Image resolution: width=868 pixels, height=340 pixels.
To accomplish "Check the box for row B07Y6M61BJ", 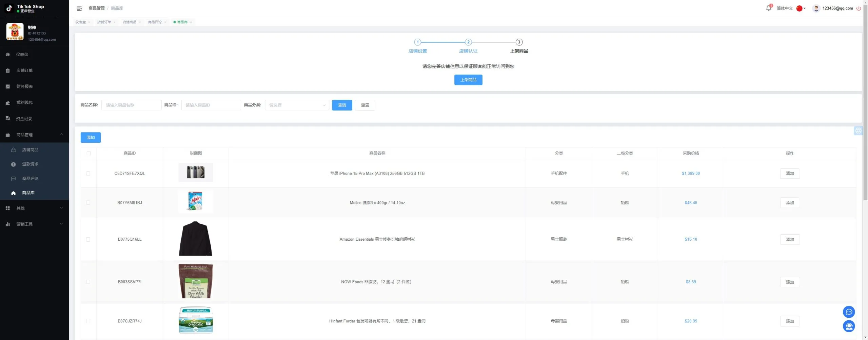I will [x=88, y=203].
